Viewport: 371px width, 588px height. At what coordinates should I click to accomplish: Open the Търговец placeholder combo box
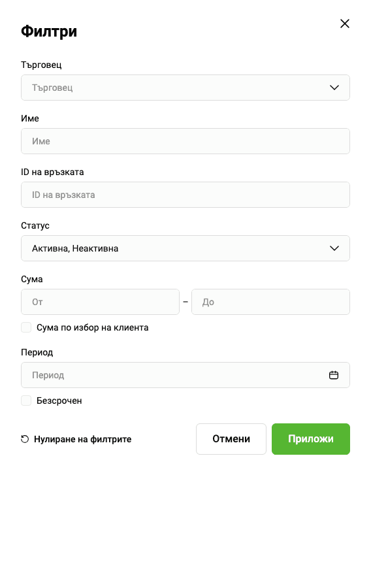pyautogui.click(x=185, y=88)
